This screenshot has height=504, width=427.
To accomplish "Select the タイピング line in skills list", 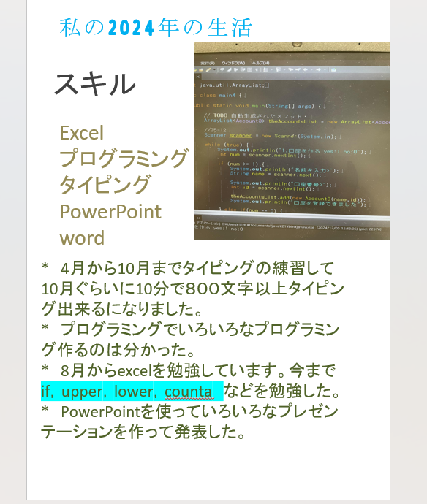I will [x=105, y=185].
